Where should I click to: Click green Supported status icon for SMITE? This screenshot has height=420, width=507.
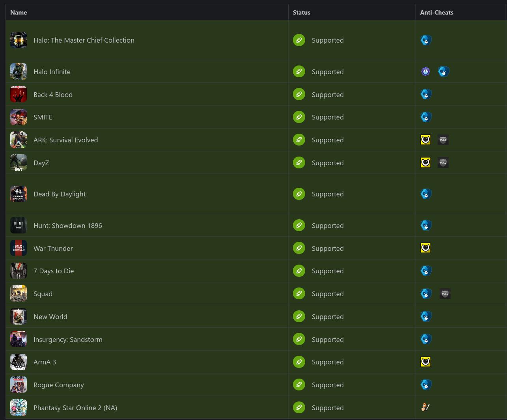tap(299, 117)
